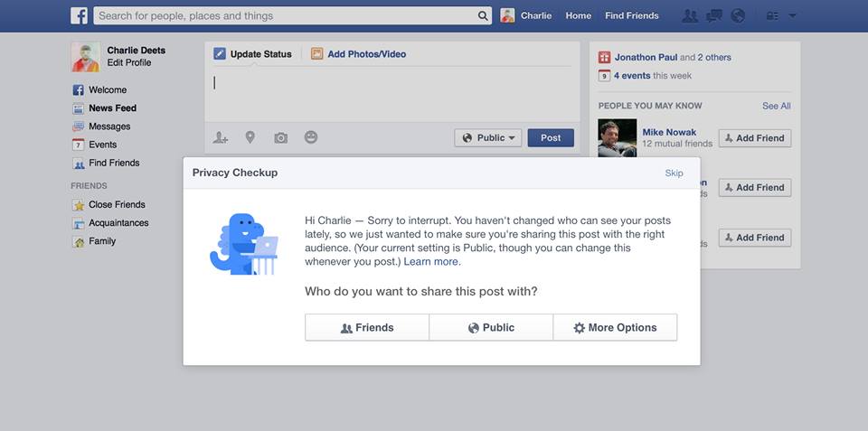
Task: Choose More Options in Privacy Checkup
Action: pyautogui.click(x=615, y=328)
